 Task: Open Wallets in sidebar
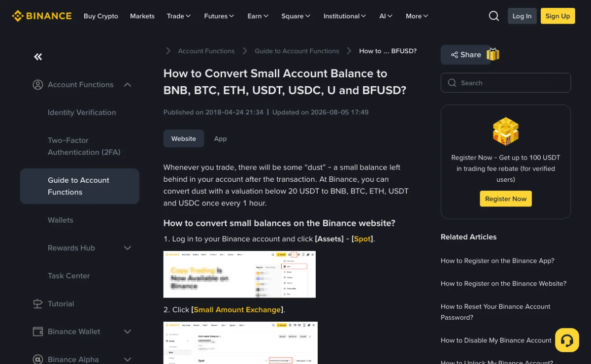tap(61, 220)
